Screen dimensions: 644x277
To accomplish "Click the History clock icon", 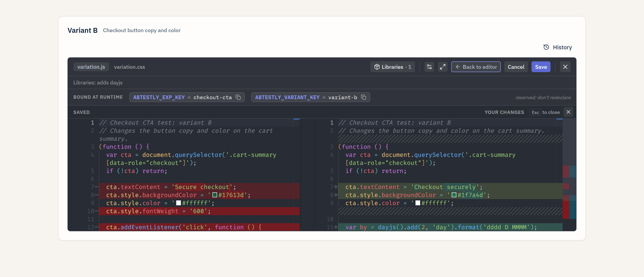I will point(546,47).
